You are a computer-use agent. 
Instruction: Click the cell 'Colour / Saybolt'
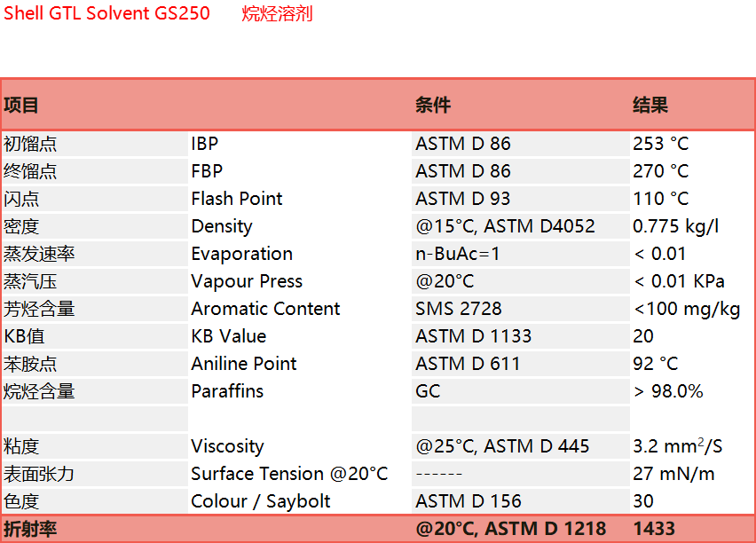pos(261,501)
